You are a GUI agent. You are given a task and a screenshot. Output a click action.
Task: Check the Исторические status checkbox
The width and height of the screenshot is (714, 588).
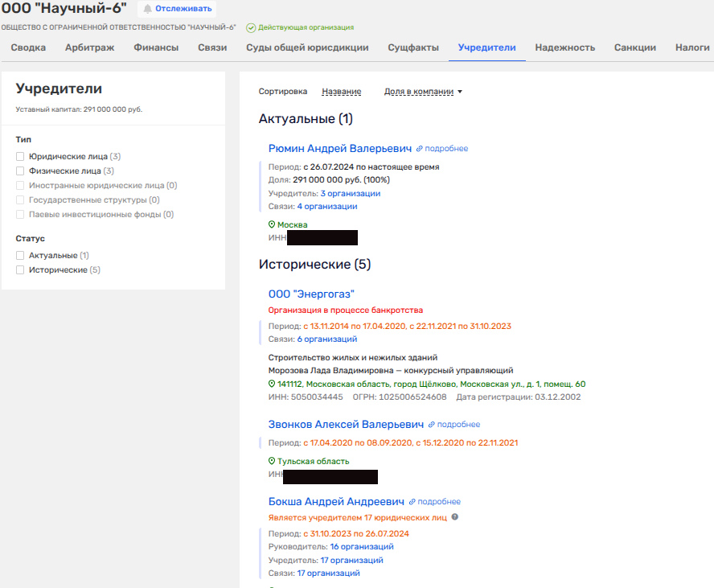20,270
